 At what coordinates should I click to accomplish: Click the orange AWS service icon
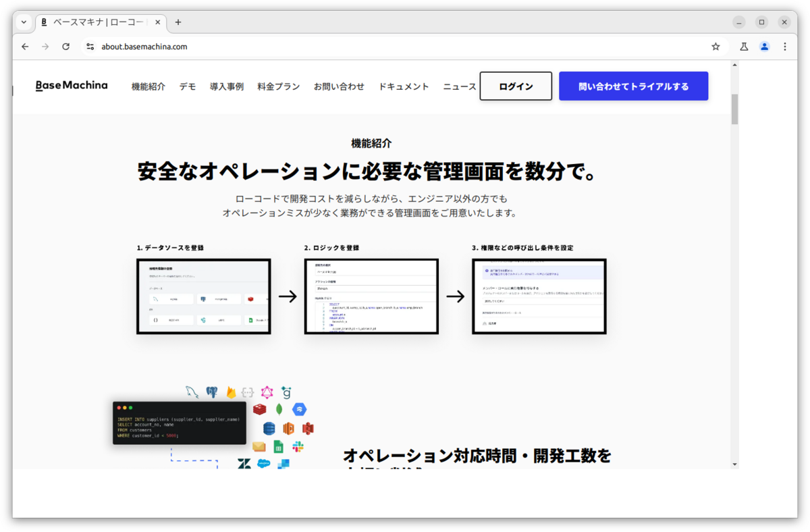coord(288,428)
